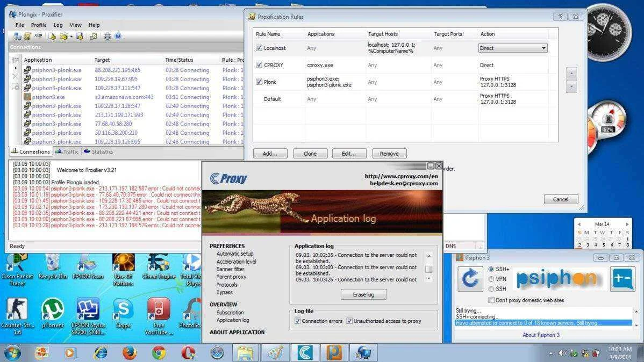Click the Erase log button in CProxy
Viewport: 644px width, 362px height.
point(363,295)
